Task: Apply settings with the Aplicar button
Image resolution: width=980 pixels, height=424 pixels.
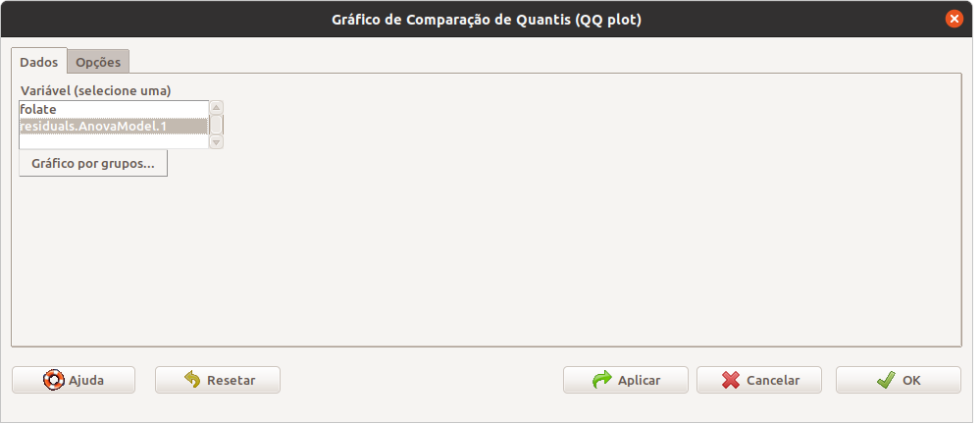Action: pos(626,380)
